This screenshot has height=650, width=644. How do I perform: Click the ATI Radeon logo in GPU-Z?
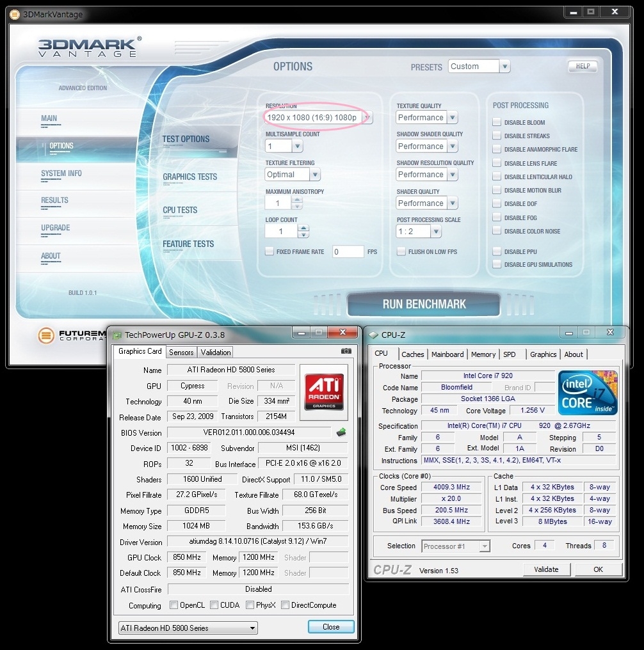(x=324, y=392)
